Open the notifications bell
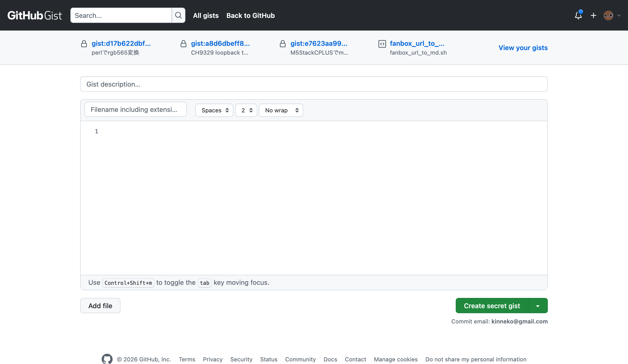 [x=578, y=16]
